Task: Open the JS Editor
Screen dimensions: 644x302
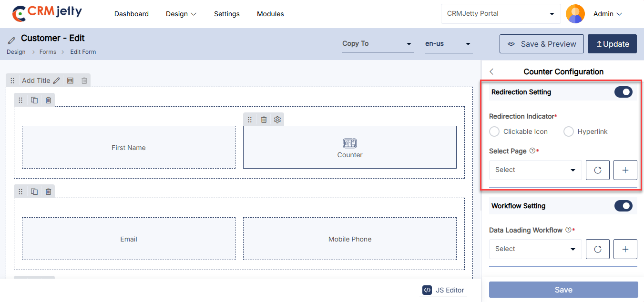Action: pos(444,290)
